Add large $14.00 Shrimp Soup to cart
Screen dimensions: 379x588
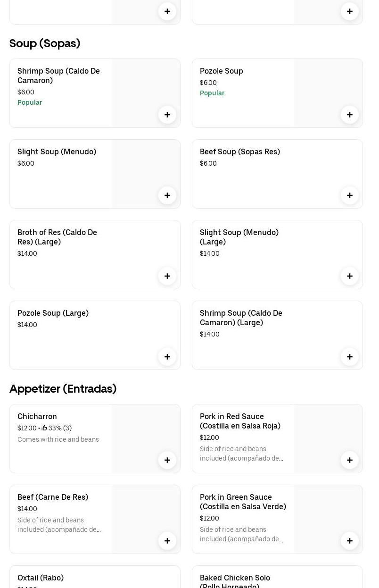click(350, 357)
